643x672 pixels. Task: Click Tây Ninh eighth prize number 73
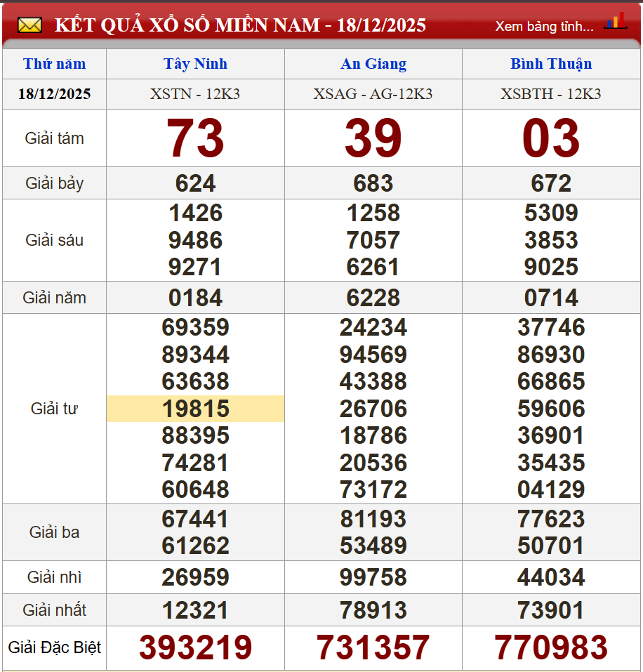click(x=195, y=138)
